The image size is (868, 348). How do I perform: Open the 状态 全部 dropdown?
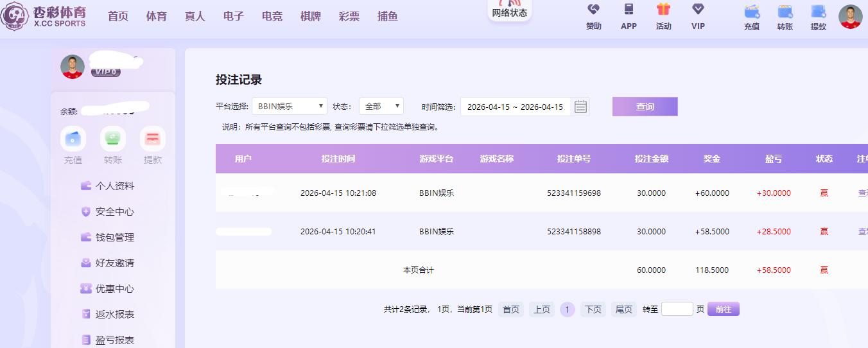click(381, 107)
